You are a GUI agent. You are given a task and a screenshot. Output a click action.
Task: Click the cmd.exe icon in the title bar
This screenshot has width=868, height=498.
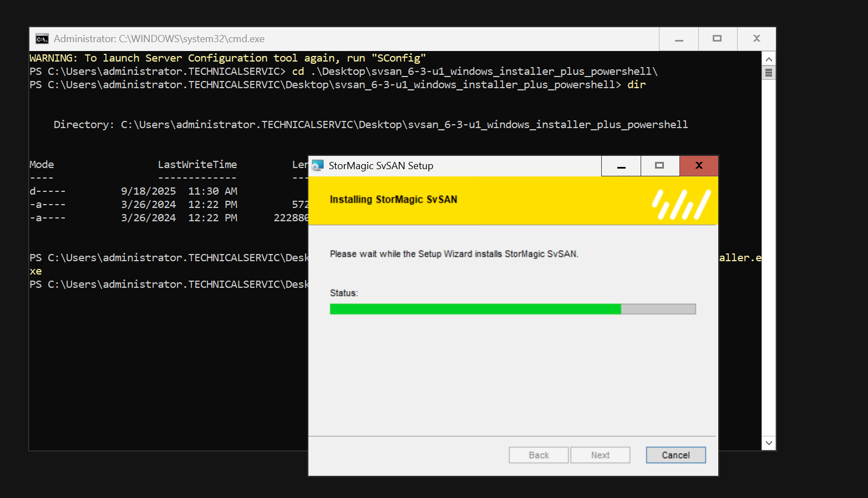point(42,39)
